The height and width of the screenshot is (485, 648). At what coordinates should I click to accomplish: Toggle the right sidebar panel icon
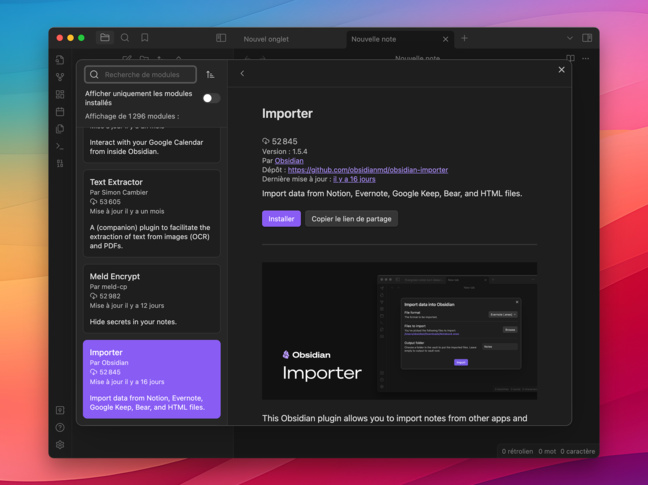(587, 38)
